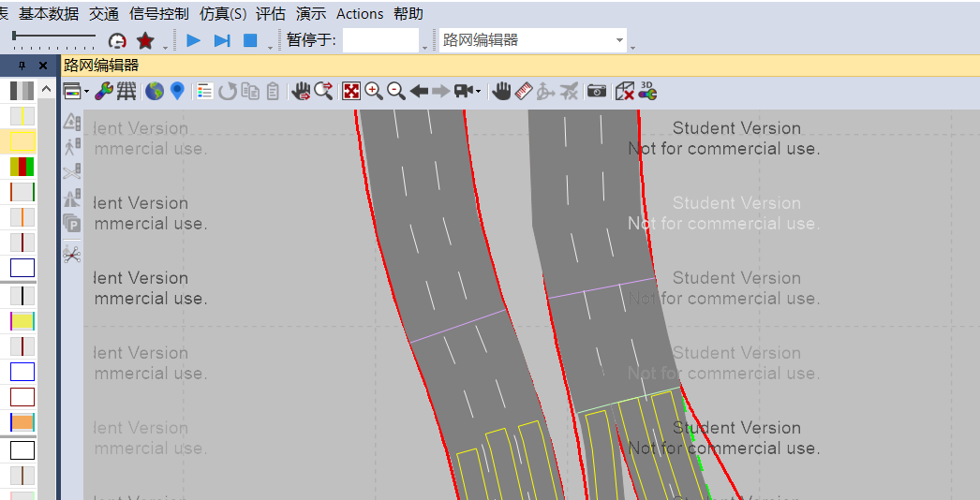The height and width of the screenshot is (500, 980).
Task: Select the pan hand tool
Action: [x=500, y=91]
